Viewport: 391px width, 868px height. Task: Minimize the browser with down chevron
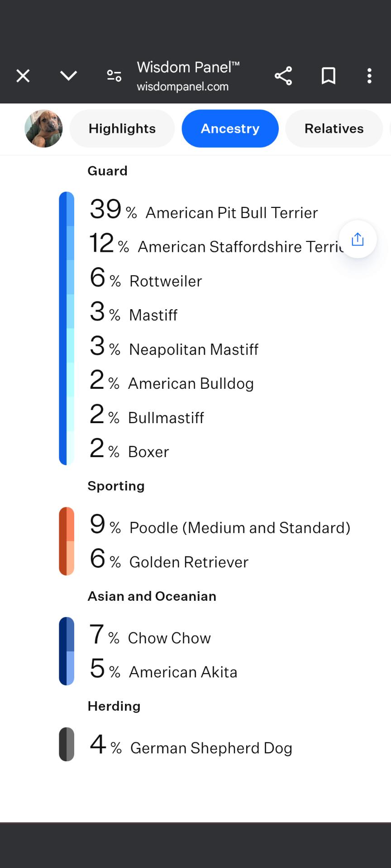pos(69,75)
